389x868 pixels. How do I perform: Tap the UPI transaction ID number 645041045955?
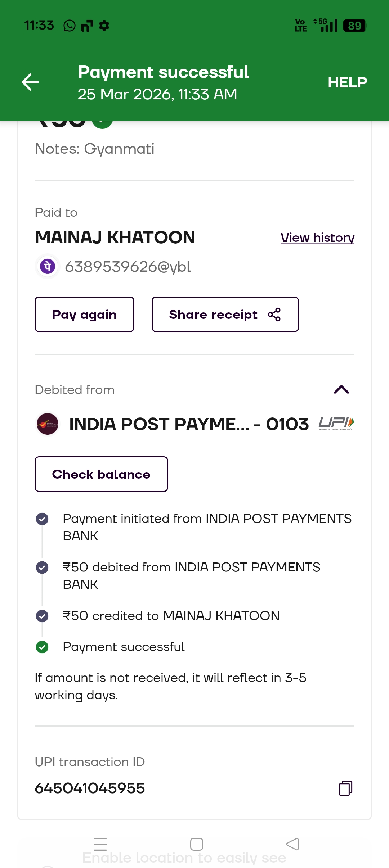pos(90,788)
